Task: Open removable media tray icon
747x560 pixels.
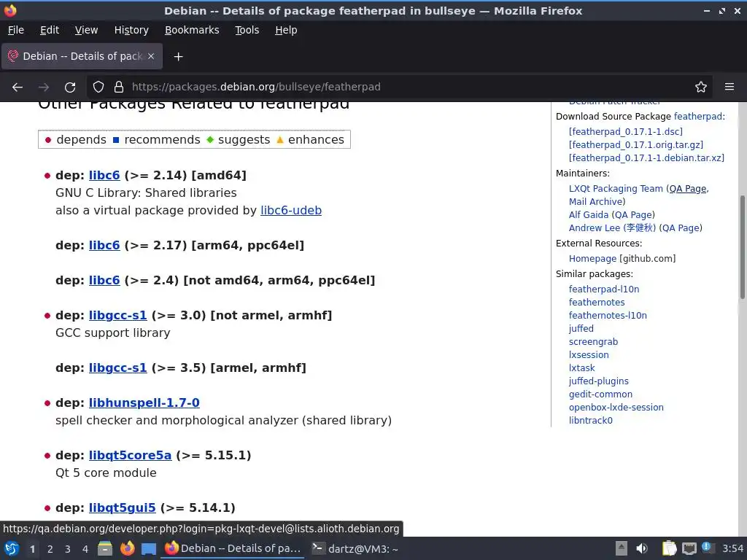Action: coord(689,548)
